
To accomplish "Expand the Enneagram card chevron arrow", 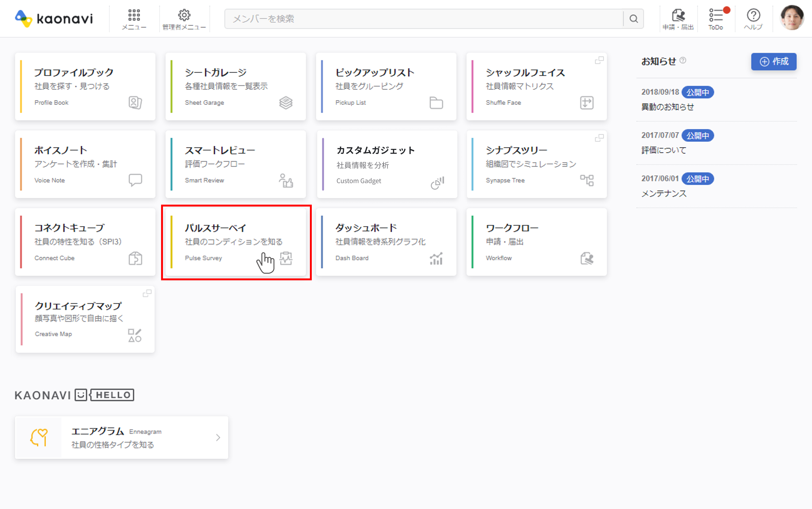I will pos(218,437).
